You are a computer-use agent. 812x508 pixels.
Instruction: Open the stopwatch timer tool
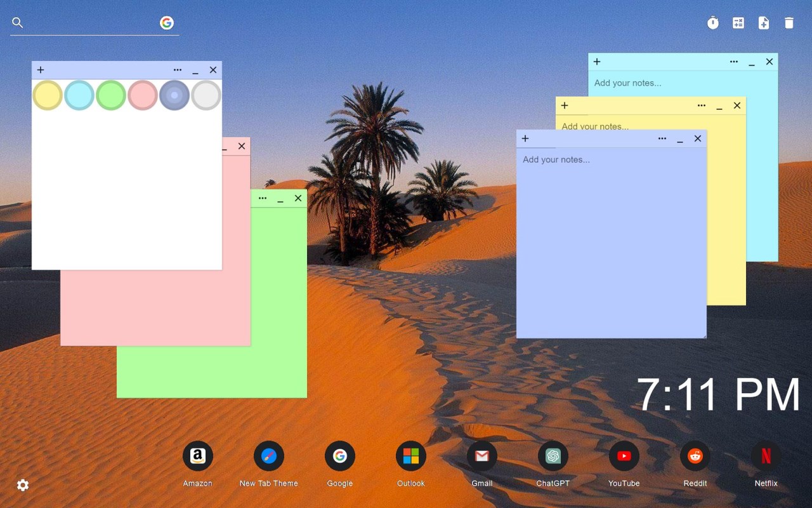click(x=713, y=23)
